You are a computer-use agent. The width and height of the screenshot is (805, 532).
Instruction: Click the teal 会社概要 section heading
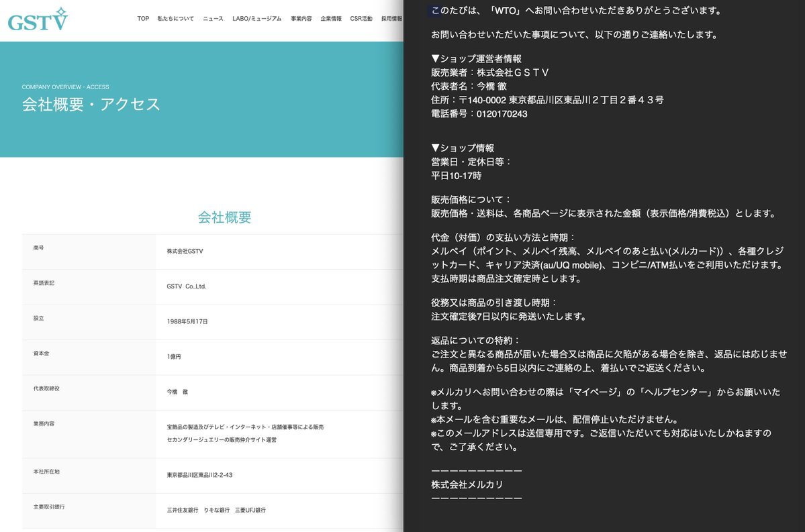point(224,217)
